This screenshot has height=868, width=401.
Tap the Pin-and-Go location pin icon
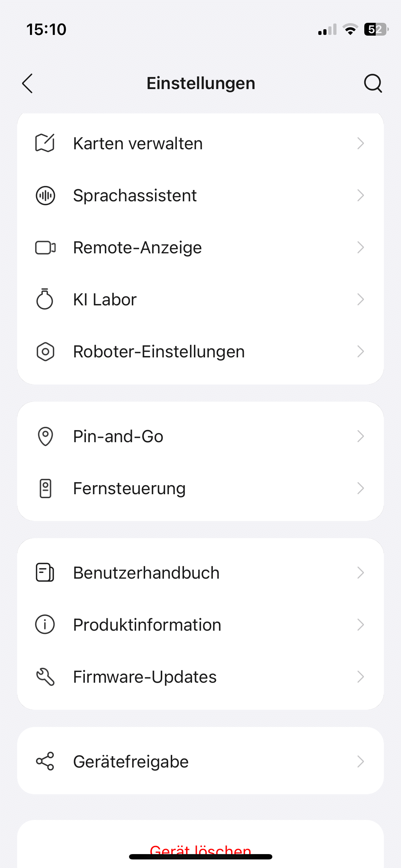45,436
